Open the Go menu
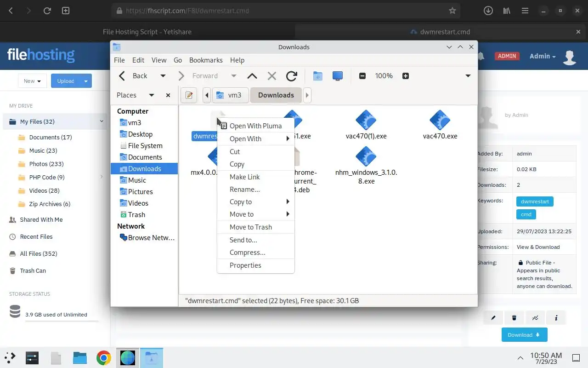The height and width of the screenshot is (368, 588). 178,60
